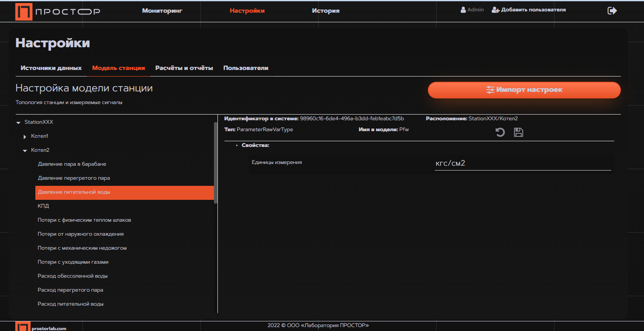Select Расход перегретого пара tree item
The height and width of the screenshot is (331, 644).
coord(70,290)
